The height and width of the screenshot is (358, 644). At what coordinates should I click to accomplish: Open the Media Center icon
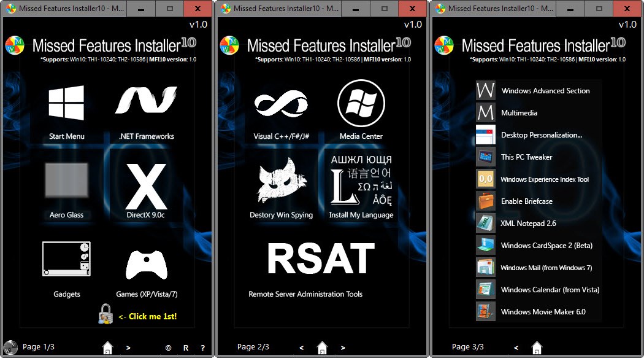click(x=361, y=103)
